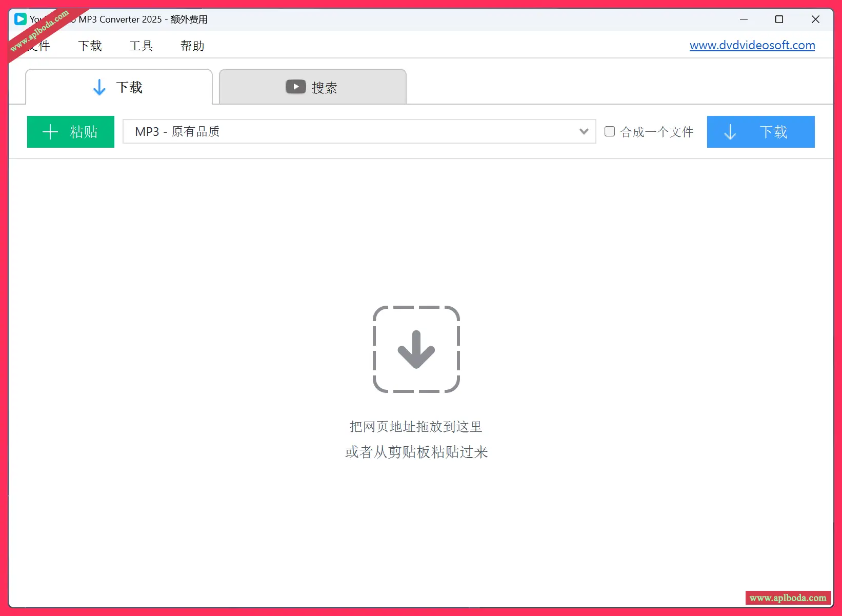Viewport: 842px width, 616px height.
Task: Click the www.aplboda.com badge at bottom right
Action: tap(788, 598)
